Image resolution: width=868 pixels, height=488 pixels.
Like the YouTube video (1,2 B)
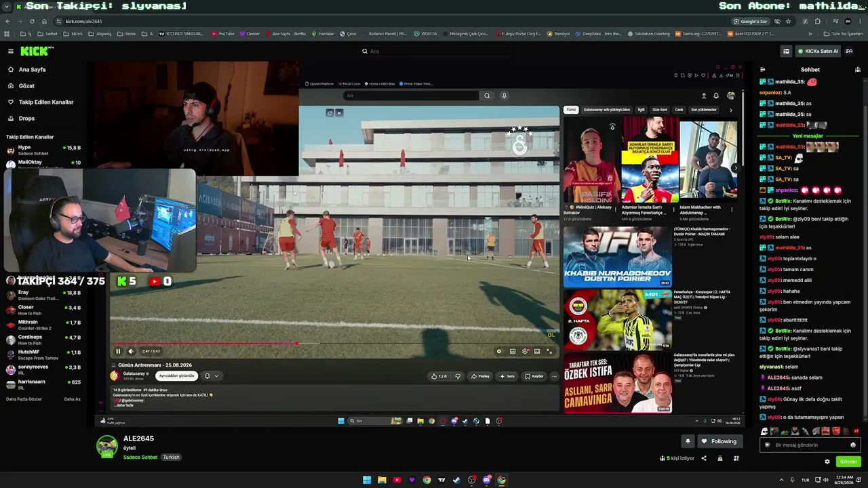439,376
